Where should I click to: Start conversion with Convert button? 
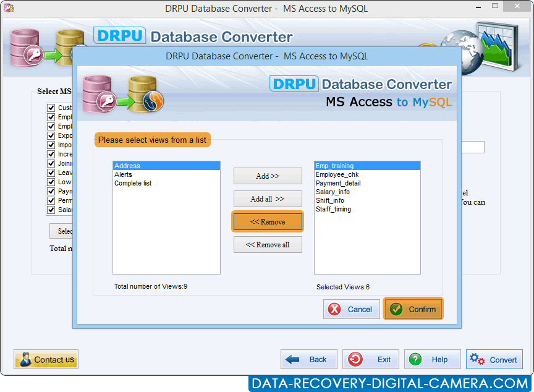click(494, 359)
